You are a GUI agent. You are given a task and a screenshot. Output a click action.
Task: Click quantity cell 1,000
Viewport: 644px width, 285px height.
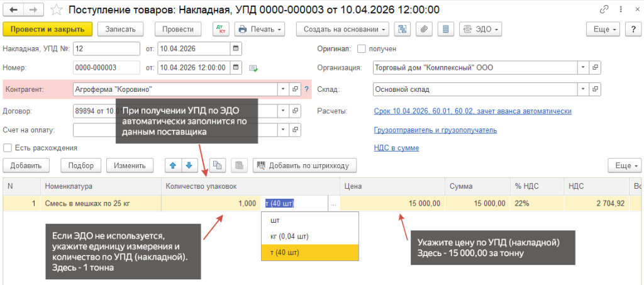pos(211,204)
